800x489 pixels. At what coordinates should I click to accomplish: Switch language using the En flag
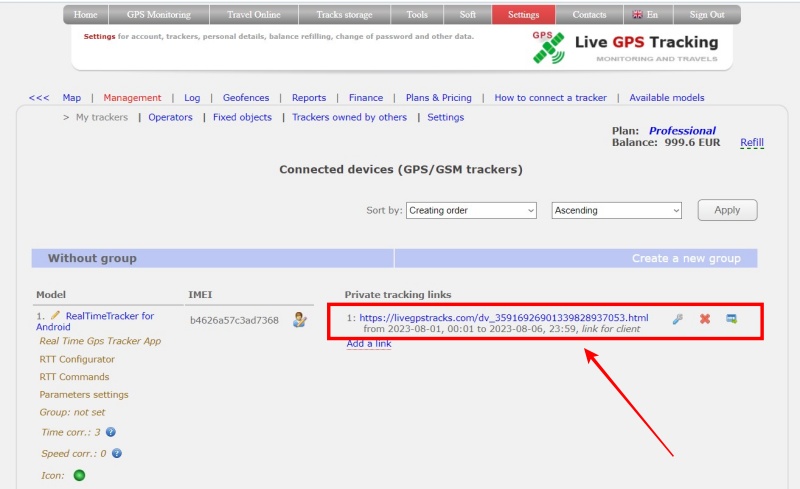(x=645, y=15)
